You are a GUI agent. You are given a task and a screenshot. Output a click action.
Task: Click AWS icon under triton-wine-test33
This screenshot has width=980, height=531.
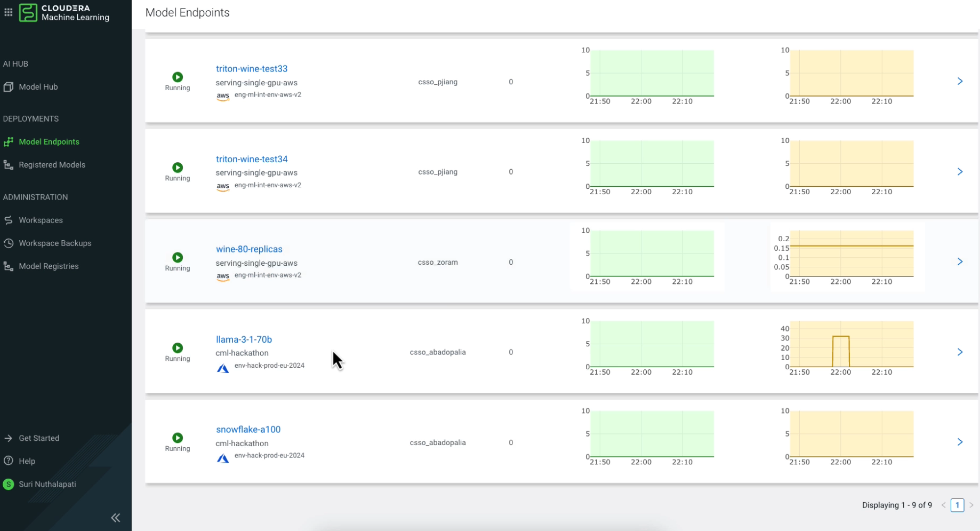tap(223, 96)
